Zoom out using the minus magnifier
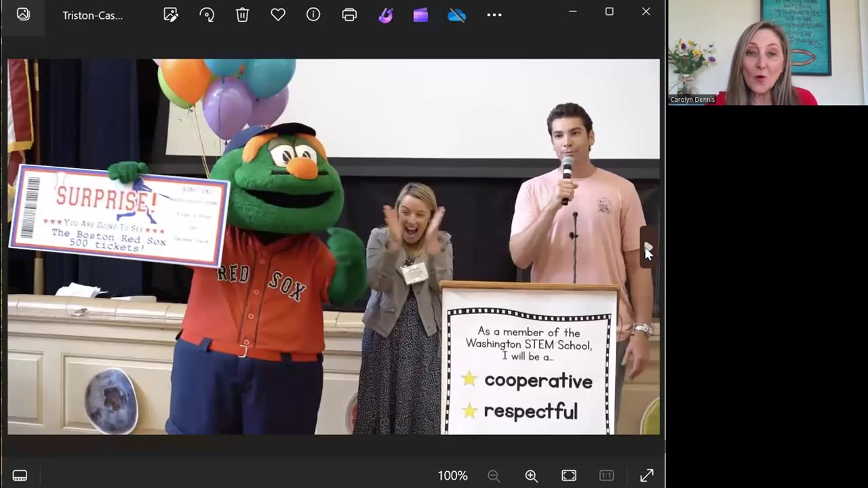The width and height of the screenshot is (868, 488). coord(494,476)
